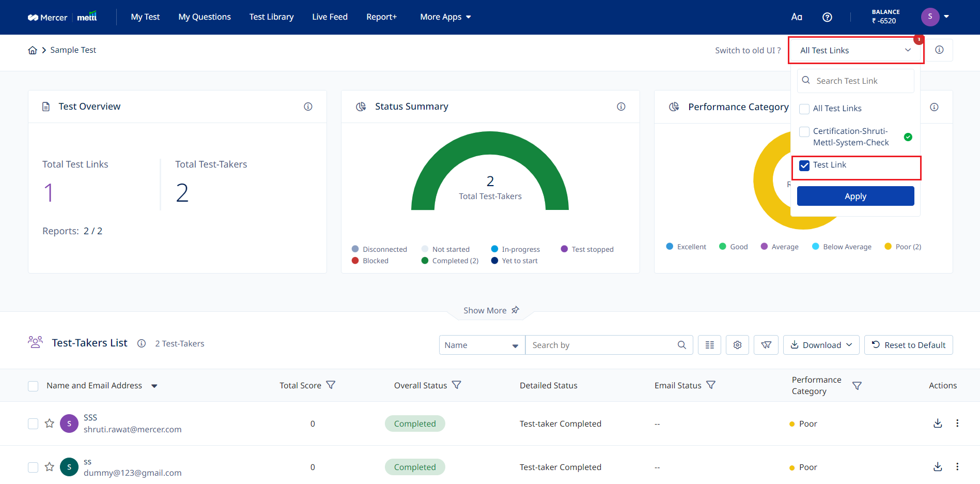The height and width of the screenshot is (484, 980).
Task: Uncheck the Test Link checkbox
Action: coord(804,165)
